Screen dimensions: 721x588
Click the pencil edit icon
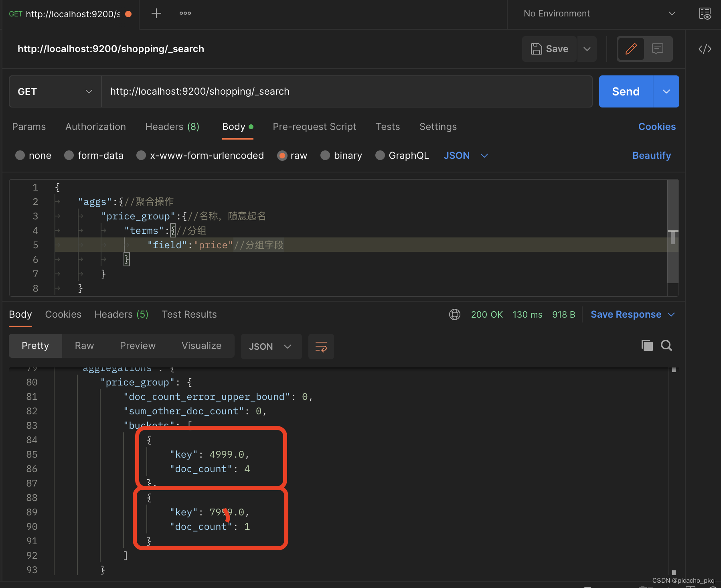tap(631, 49)
